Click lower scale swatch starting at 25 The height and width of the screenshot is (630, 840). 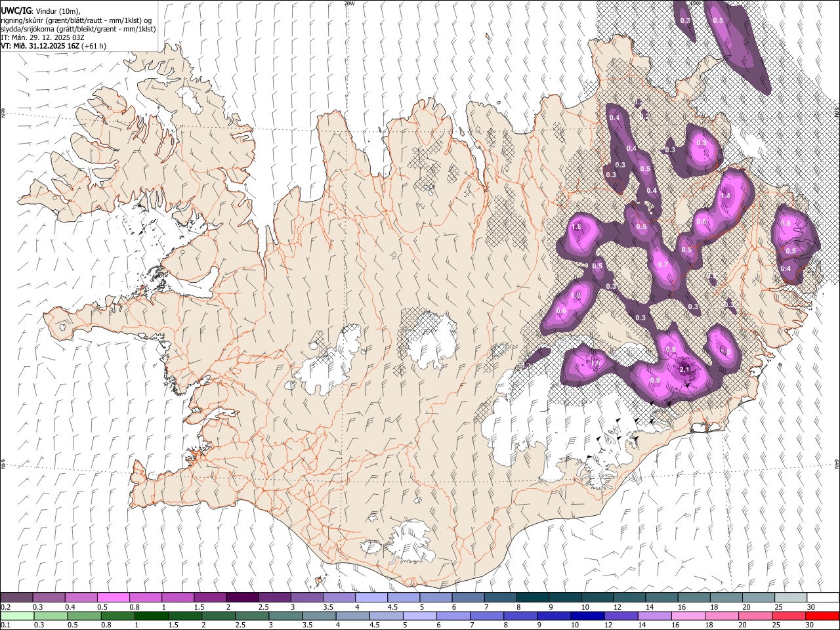[x=789, y=616]
